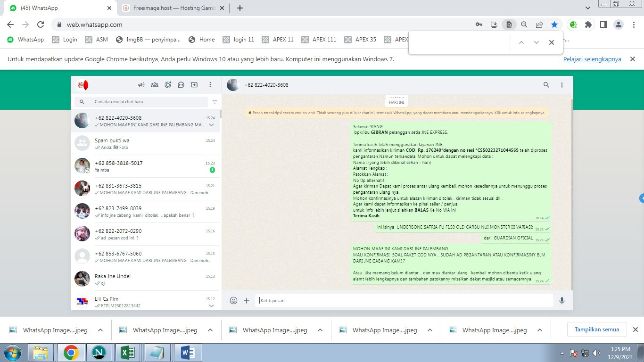Click the chat list scrollbar thumb
The width and height of the screenshot is (644, 362).
tap(221, 114)
